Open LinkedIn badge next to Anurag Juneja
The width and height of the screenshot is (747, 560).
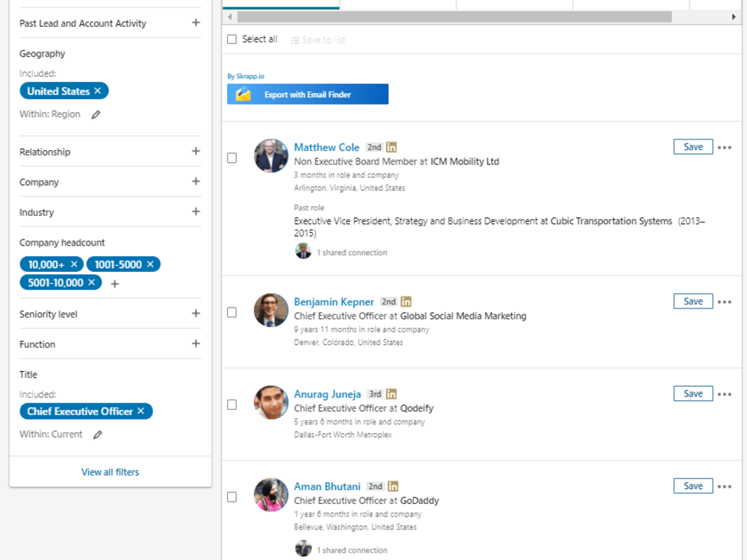click(x=391, y=393)
